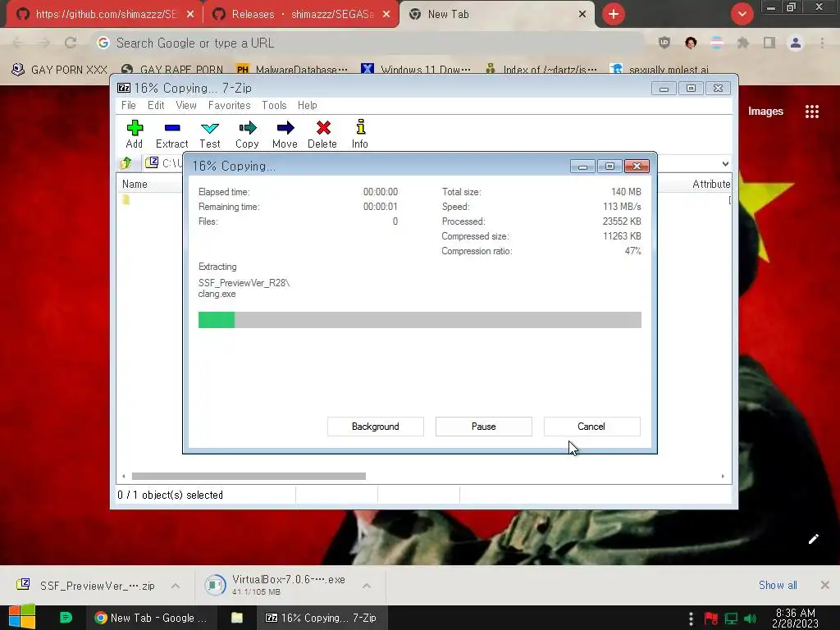
Task: Open the Chrome three-dot menu
Action: [x=822, y=43]
